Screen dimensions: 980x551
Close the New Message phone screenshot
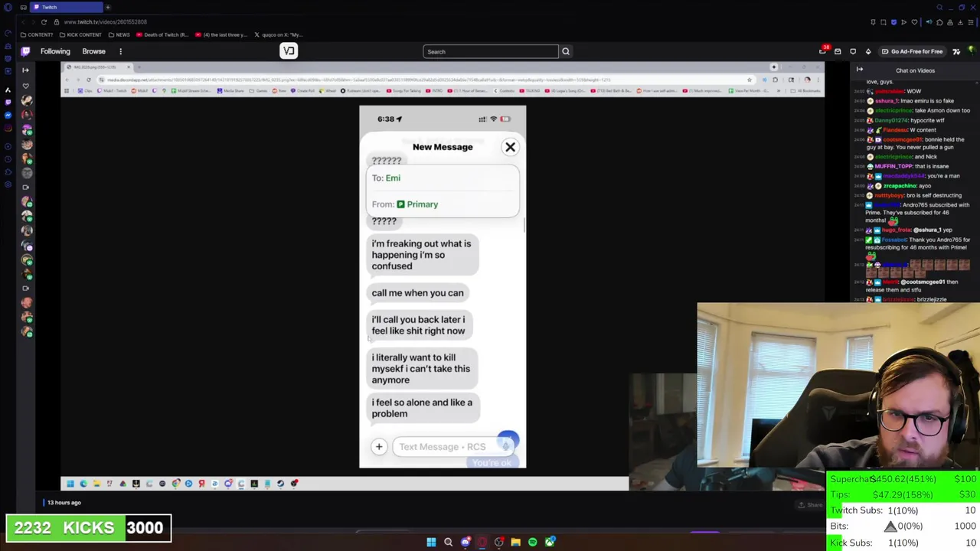[510, 147]
